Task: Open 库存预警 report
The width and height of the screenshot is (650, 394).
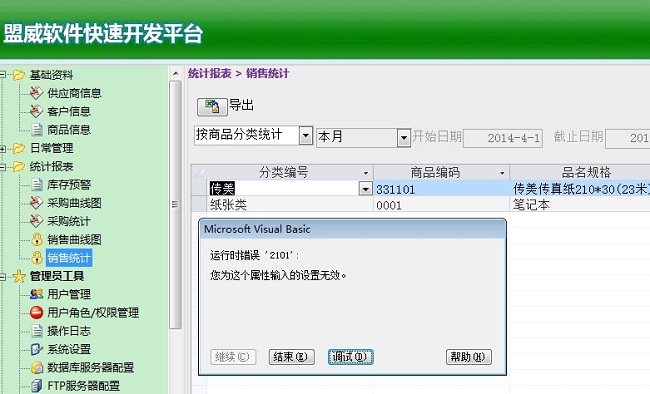Action: point(69,185)
